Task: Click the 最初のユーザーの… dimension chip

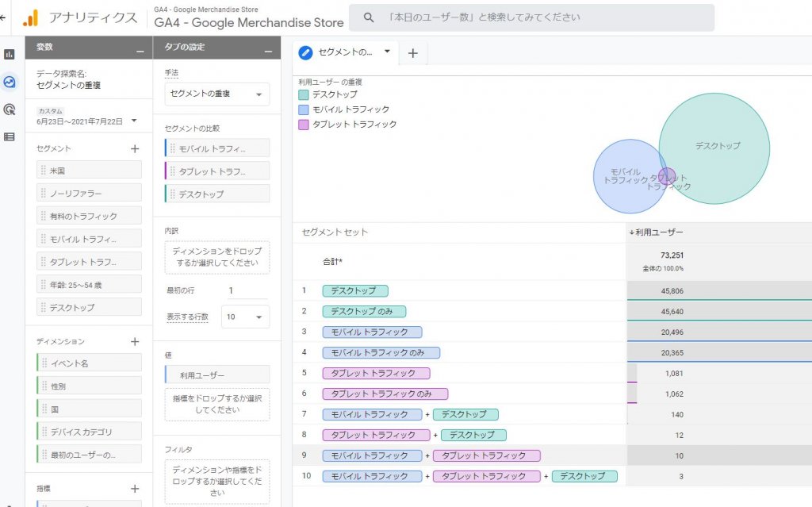Action: pyautogui.click(x=89, y=455)
